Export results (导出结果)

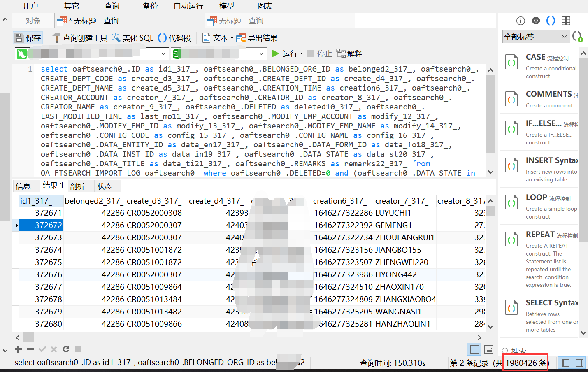(257, 38)
